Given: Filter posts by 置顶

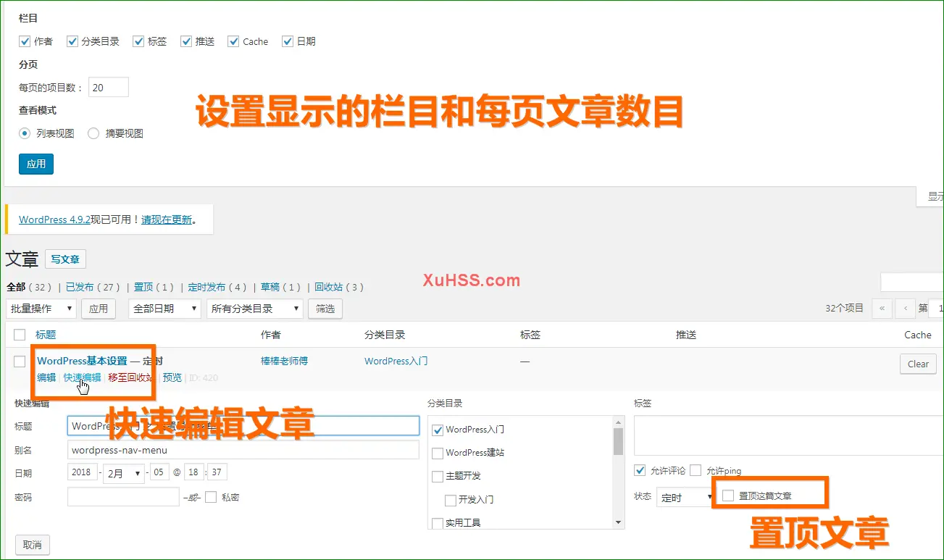Looking at the screenshot, I should point(143,287).
